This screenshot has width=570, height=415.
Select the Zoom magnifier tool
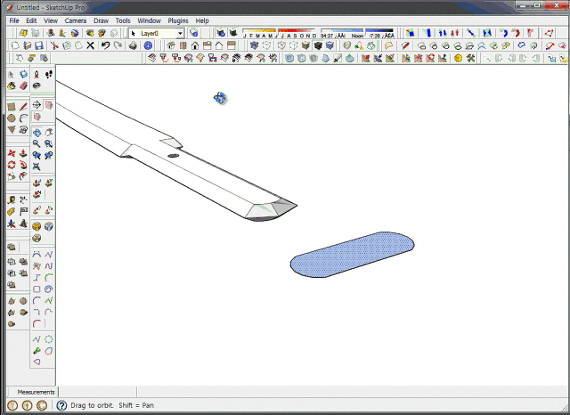coord(37,144)
